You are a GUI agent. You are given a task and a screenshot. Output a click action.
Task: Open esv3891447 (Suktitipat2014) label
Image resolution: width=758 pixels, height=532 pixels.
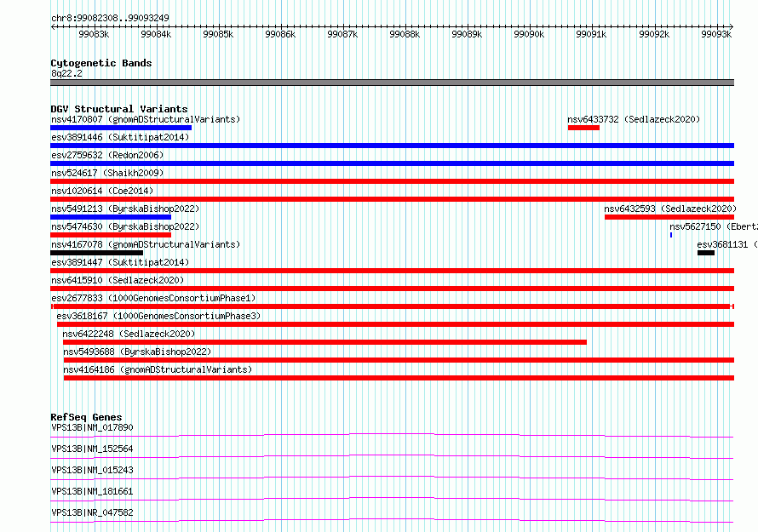[120, 262]
